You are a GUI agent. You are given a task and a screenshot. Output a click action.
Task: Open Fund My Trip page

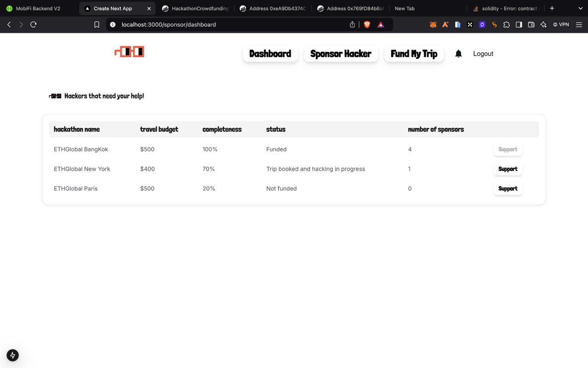pyautogui.click(x=414, y=54)
